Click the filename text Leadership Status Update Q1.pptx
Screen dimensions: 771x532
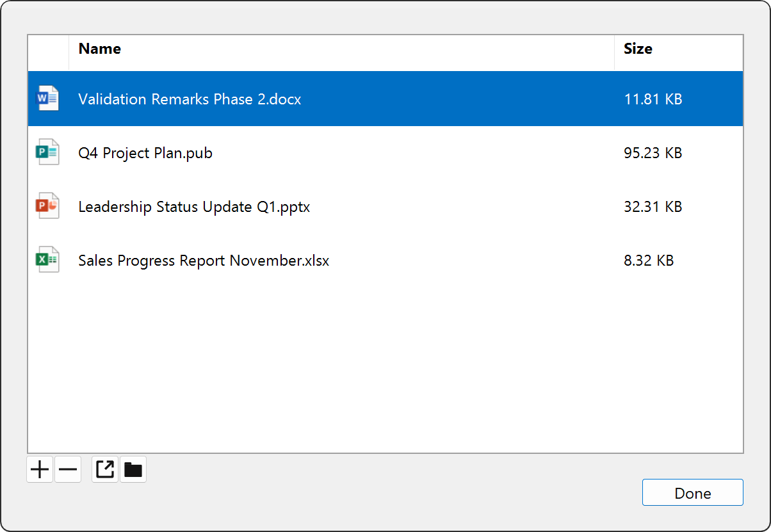193,206
